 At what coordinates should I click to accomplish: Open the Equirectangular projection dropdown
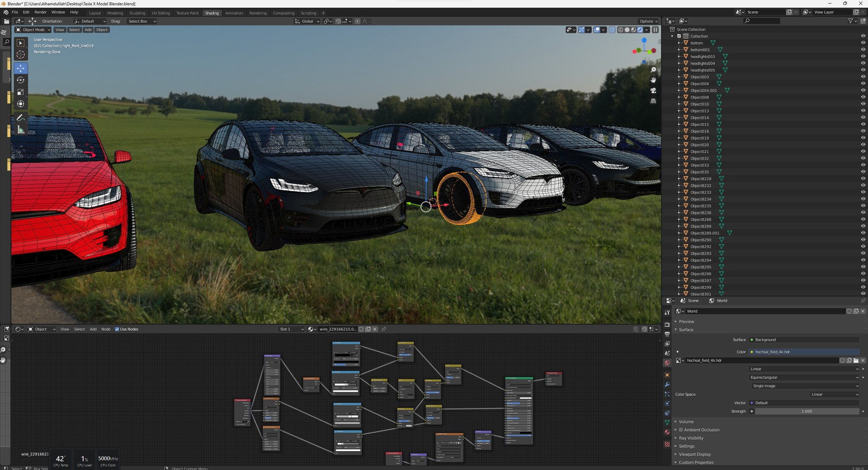click(804, 377)
